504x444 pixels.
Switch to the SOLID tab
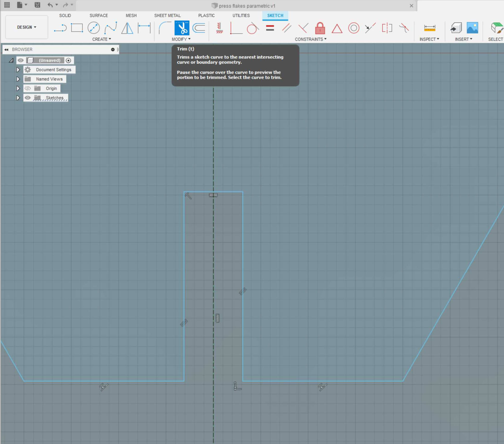click(x=65, y=15)
